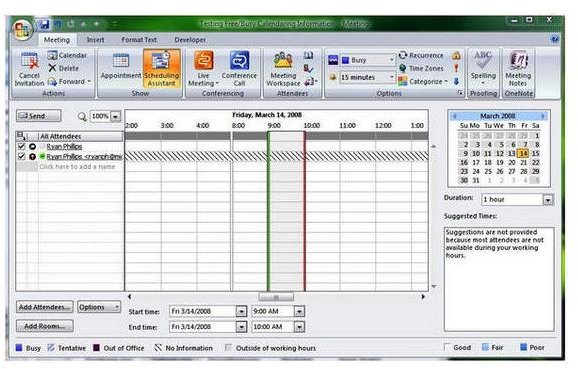Show Time Zones option
The height and width of the screenshot is (369, 578).
click(x=421, y=68)
